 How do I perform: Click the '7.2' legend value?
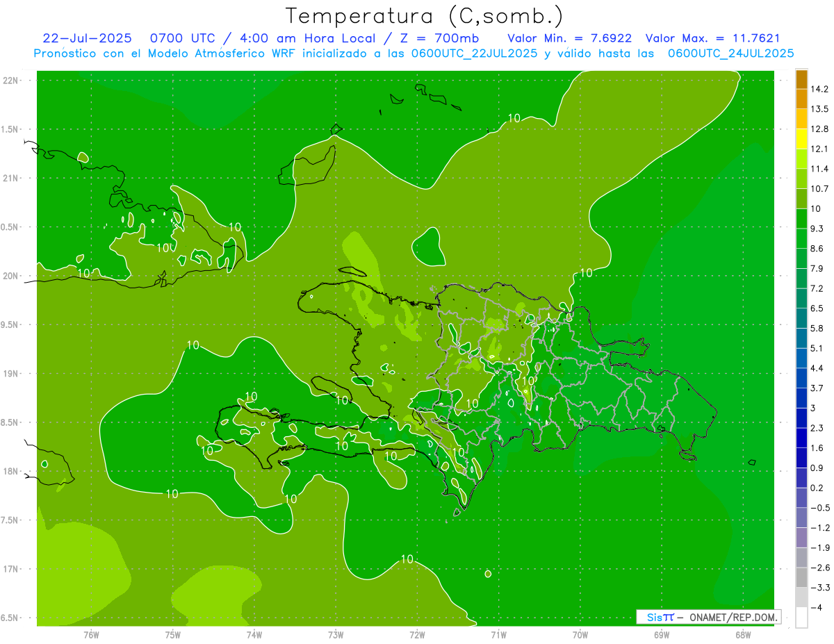[x=817, y=288]
